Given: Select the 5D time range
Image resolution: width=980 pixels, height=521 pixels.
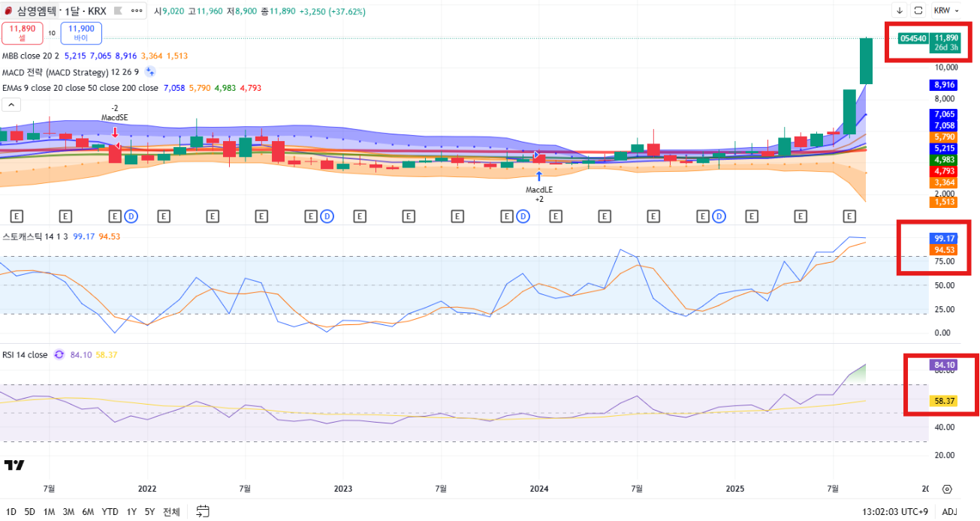Looking at the screenshot, I should point(29,512).
